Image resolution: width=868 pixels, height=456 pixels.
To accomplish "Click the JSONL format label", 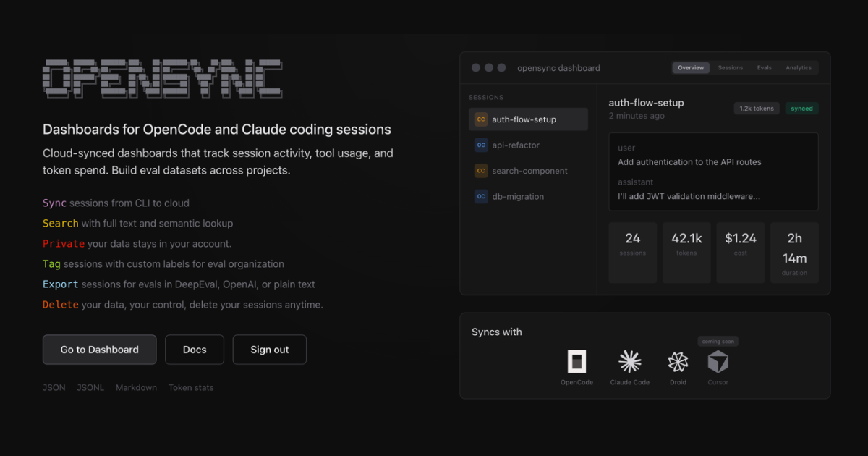I will 90,388.
